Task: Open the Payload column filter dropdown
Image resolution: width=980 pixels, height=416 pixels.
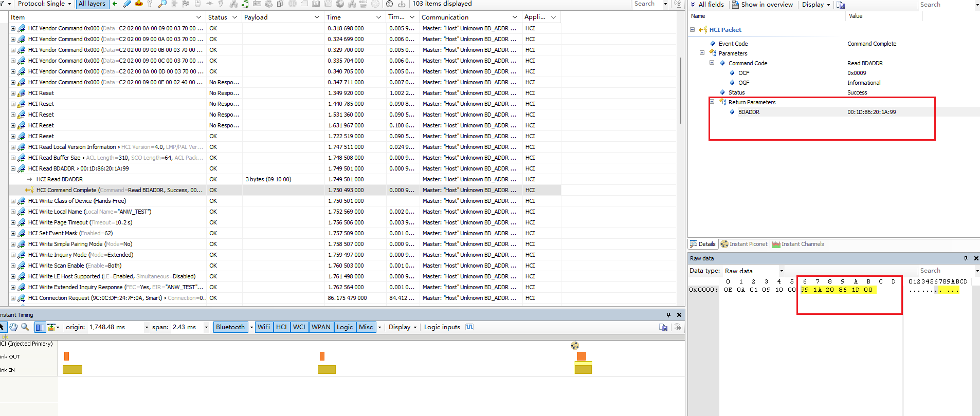Action: tap(317, 17)
